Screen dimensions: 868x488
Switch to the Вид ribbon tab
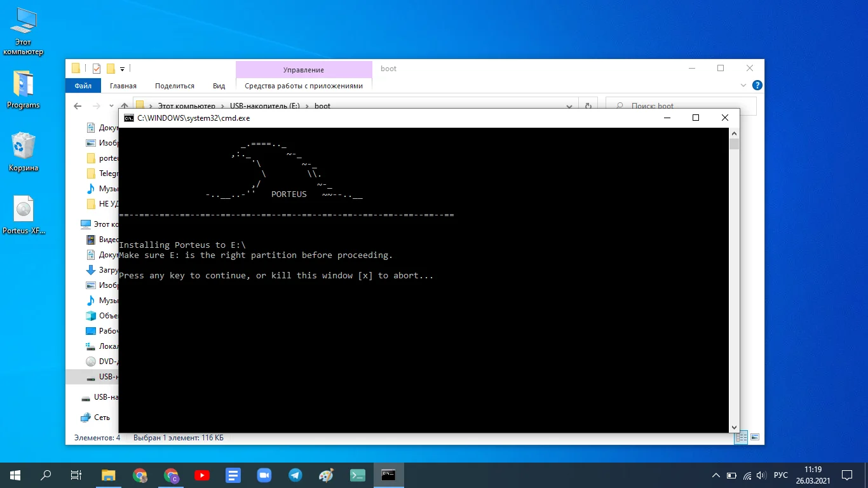pyautogui.click(x=219, y=86)
